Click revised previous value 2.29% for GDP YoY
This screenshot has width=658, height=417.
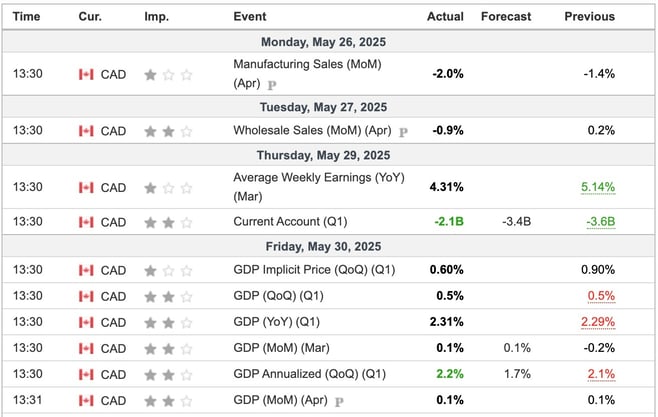tap(598, 322)
